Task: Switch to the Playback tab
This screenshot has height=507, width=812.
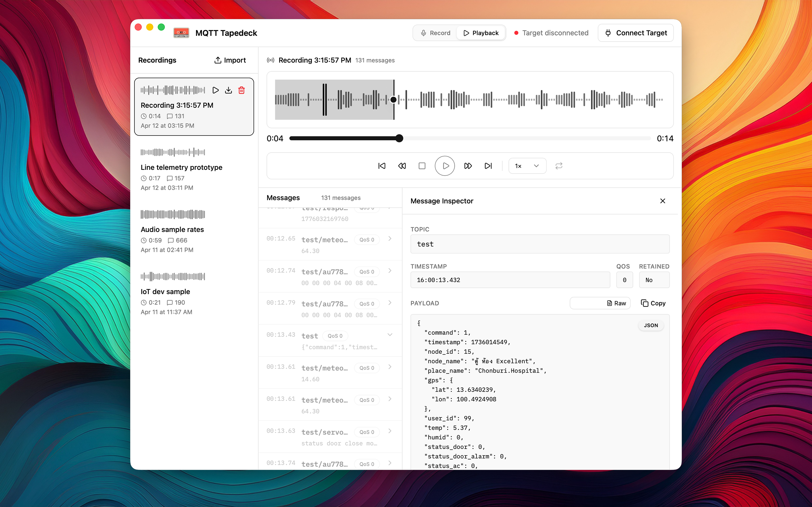Action: tap(481, 32)
